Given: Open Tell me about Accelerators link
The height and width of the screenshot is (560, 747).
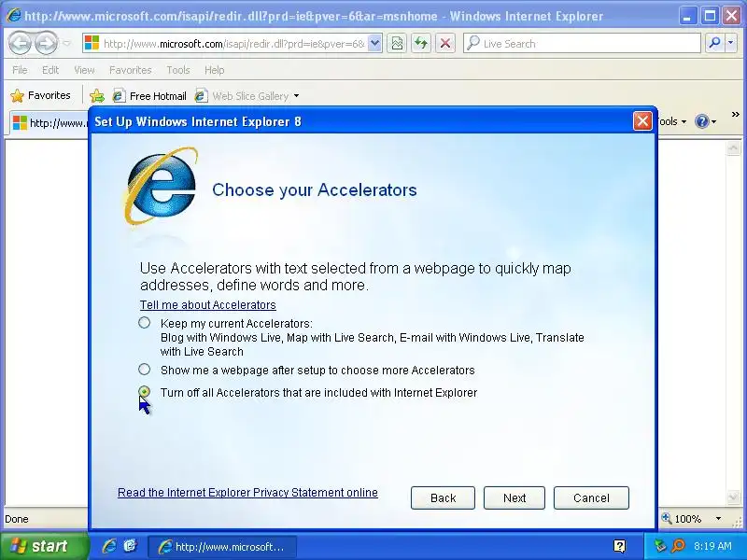Looking at the screenshot, I should (207, 305).
